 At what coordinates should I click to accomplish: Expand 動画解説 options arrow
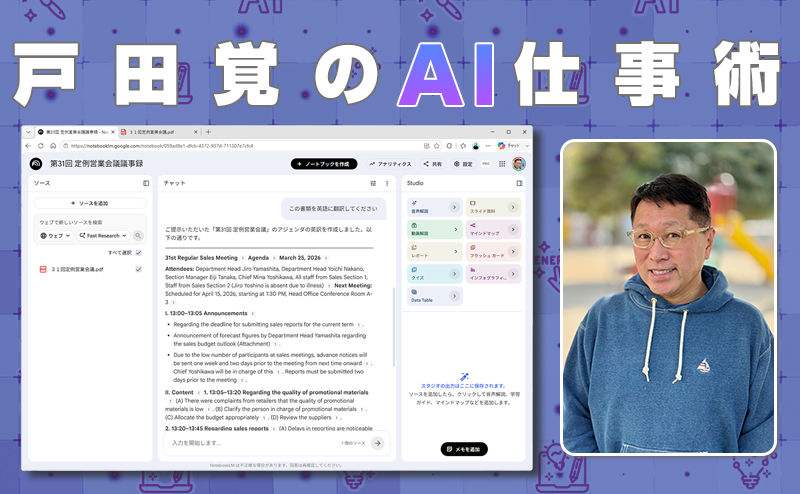[456, 230]
